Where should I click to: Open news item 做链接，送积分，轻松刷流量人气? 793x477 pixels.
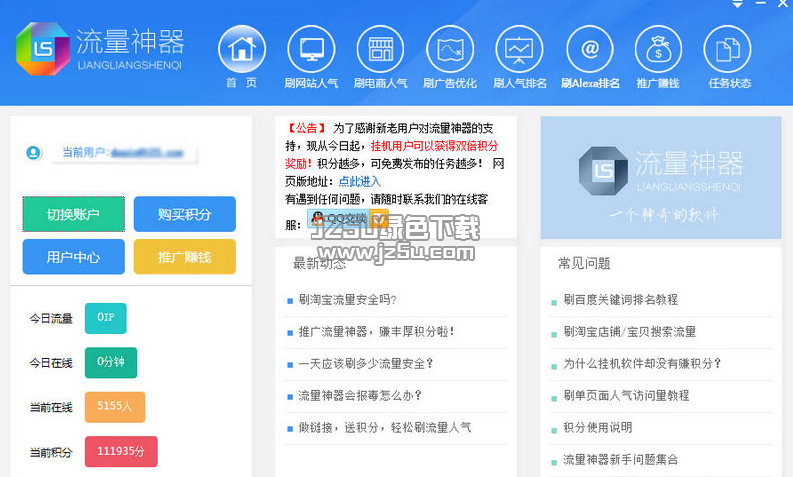tap(384, 427)
